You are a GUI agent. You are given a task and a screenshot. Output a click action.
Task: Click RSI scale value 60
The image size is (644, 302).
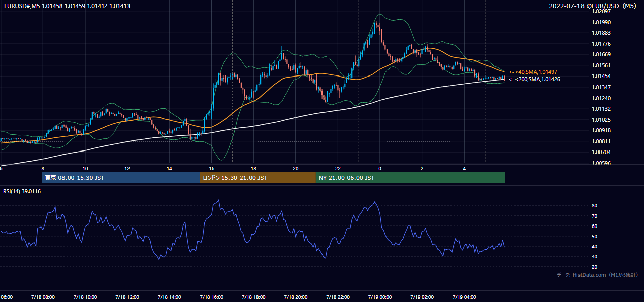pos(595,226)
